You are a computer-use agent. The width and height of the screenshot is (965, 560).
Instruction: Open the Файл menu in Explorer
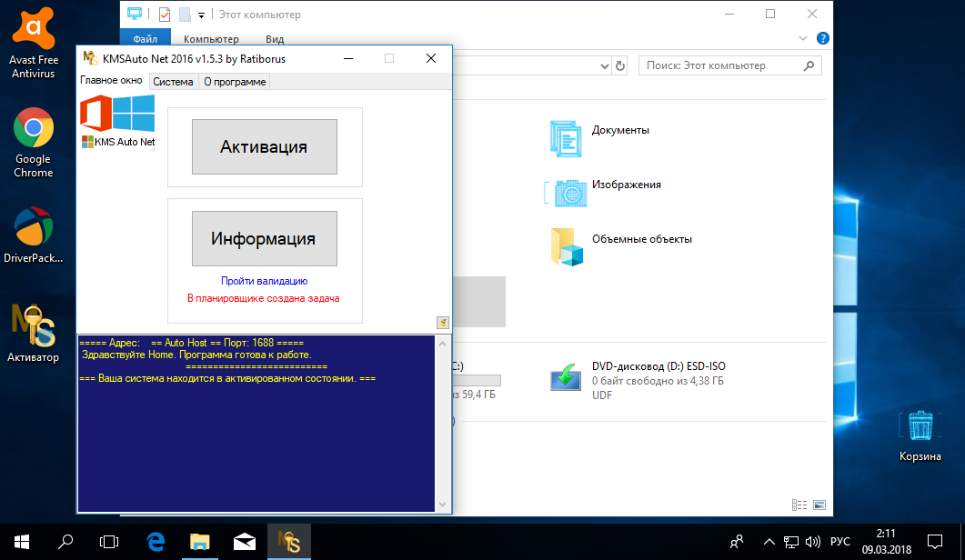(x=146, y=39)
